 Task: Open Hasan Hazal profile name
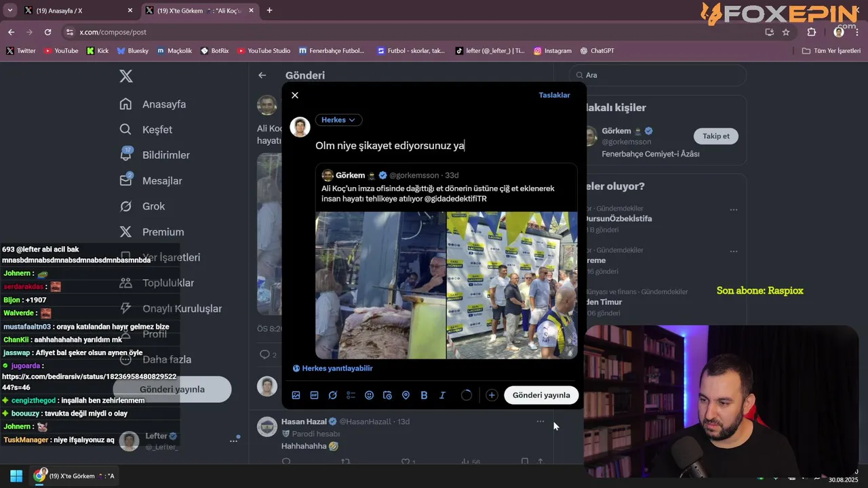pos(304,422)
